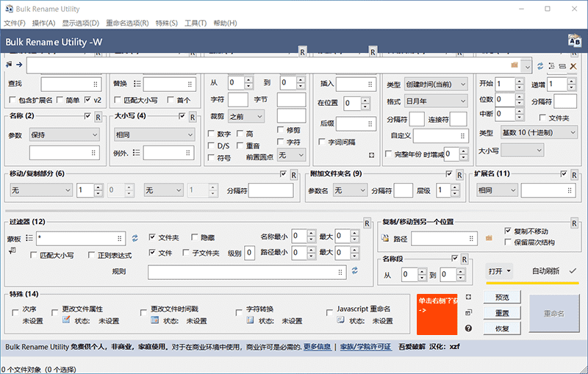
Task: Toggle 复制不移动 checkbox
Action: (x=508, y=231)
